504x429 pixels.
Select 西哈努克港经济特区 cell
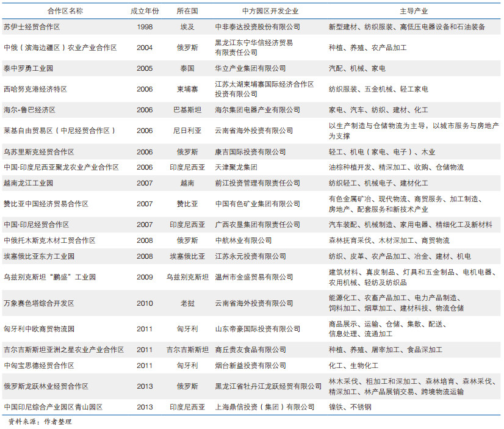point(35,89)
